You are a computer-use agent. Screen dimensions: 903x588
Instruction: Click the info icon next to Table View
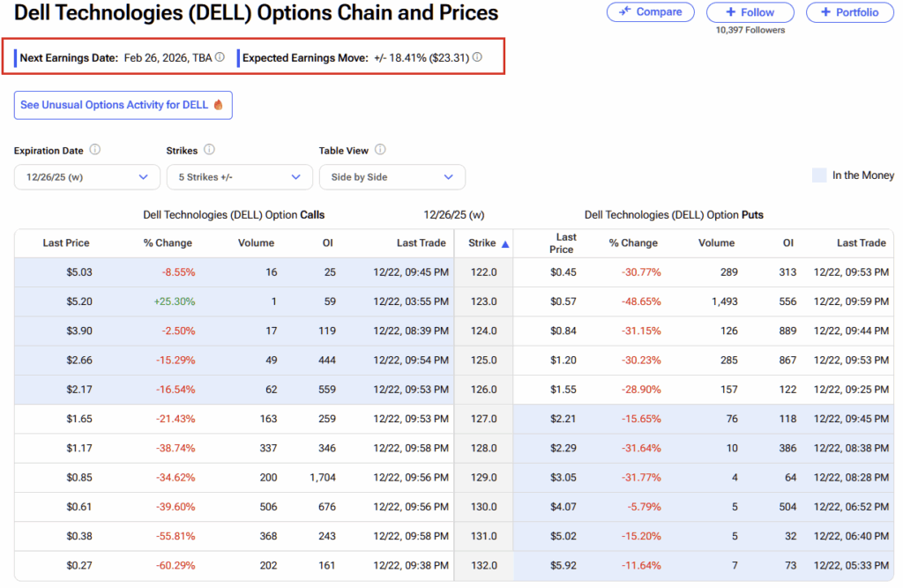pos(380,150)
